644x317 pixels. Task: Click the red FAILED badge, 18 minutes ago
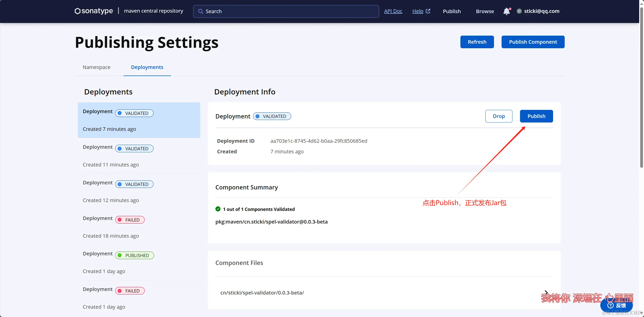tap(130, 220)
